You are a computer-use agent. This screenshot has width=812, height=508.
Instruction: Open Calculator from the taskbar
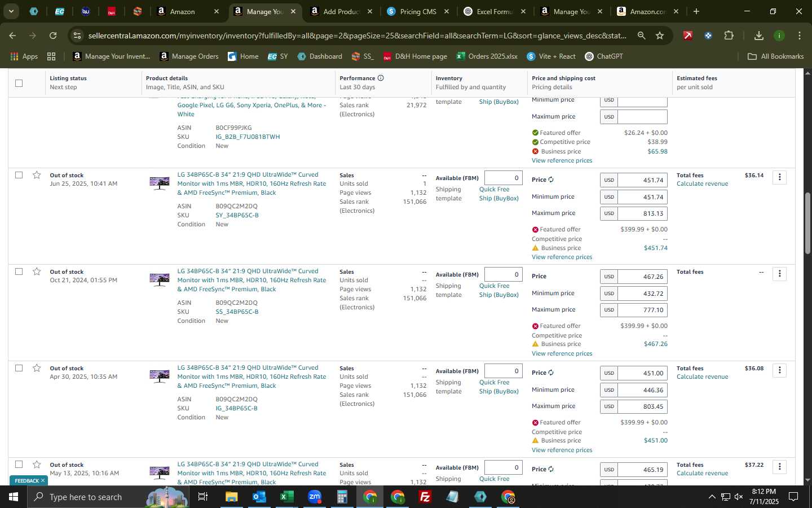tap(342, 497)
